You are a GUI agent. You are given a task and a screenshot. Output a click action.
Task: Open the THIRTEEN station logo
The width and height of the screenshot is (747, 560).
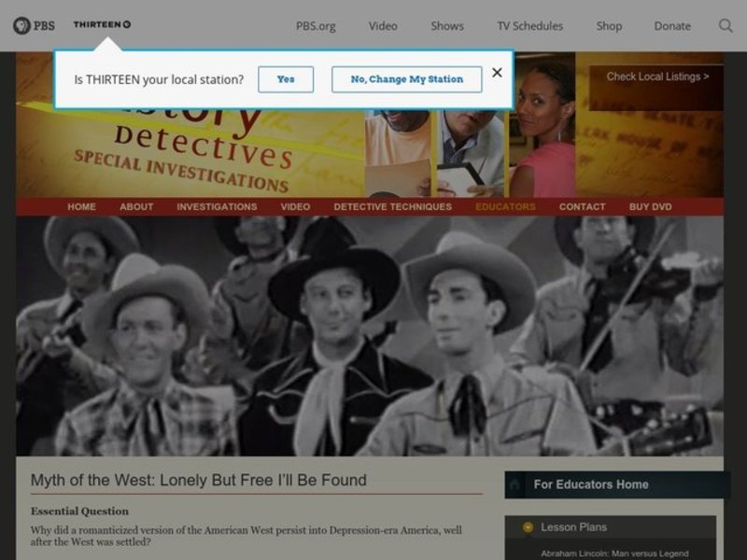102,25
